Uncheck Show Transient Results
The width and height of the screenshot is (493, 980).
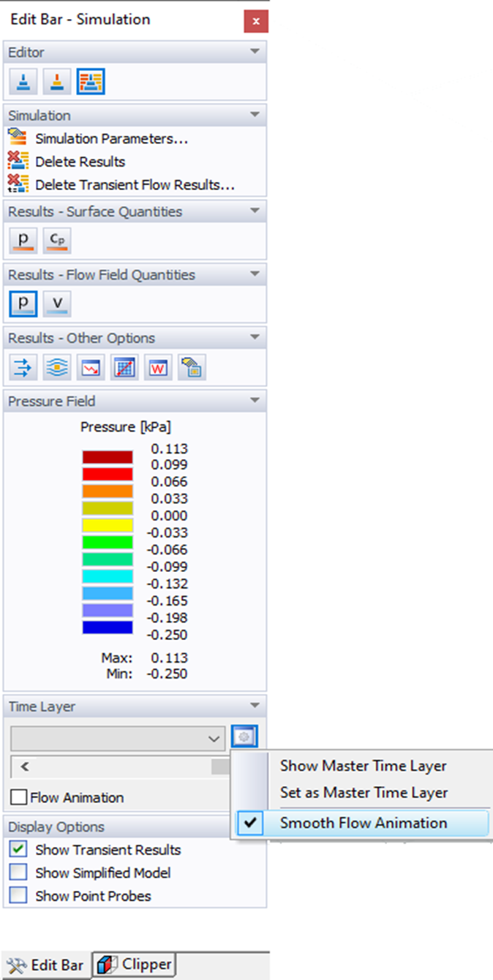tap(19, 850)
